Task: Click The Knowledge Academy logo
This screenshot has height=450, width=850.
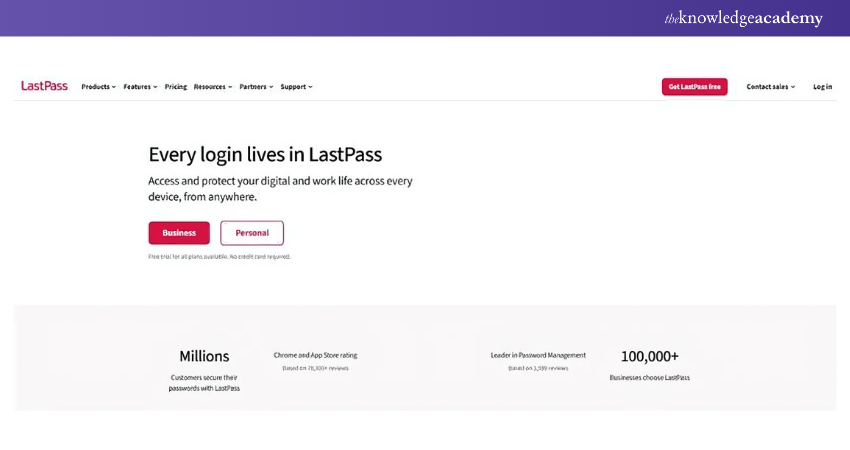Action: pos(743,18)
